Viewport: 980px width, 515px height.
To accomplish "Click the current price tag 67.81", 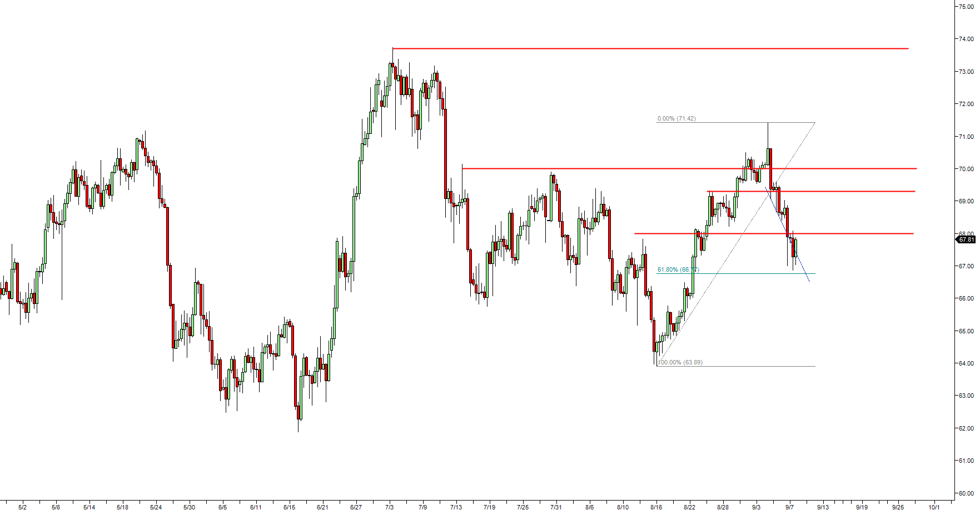I will point(966,240).
